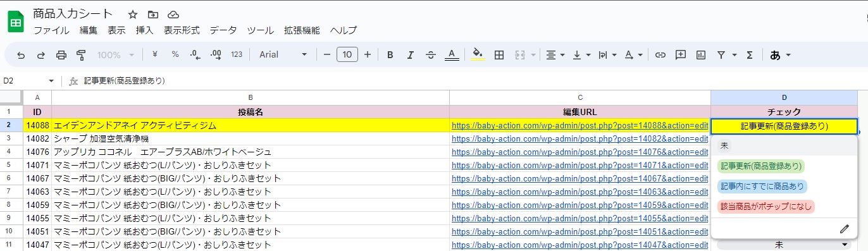
Task: Open the Google Sheets home icon
Action: (x=16, y=22)
